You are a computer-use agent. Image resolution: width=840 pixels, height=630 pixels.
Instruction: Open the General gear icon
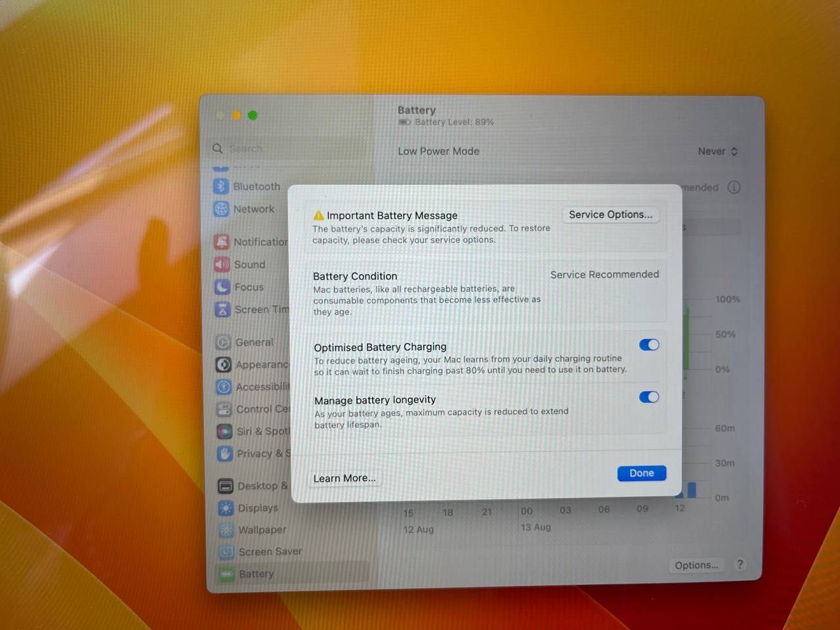tap(224, 342)
